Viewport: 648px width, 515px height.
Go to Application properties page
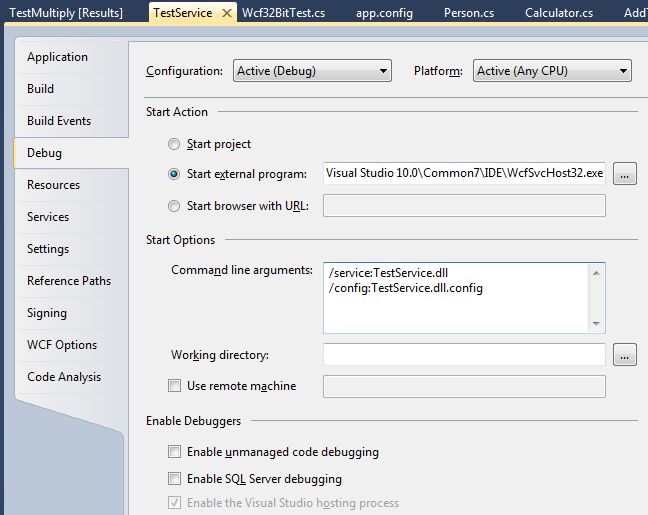[57, 57]
